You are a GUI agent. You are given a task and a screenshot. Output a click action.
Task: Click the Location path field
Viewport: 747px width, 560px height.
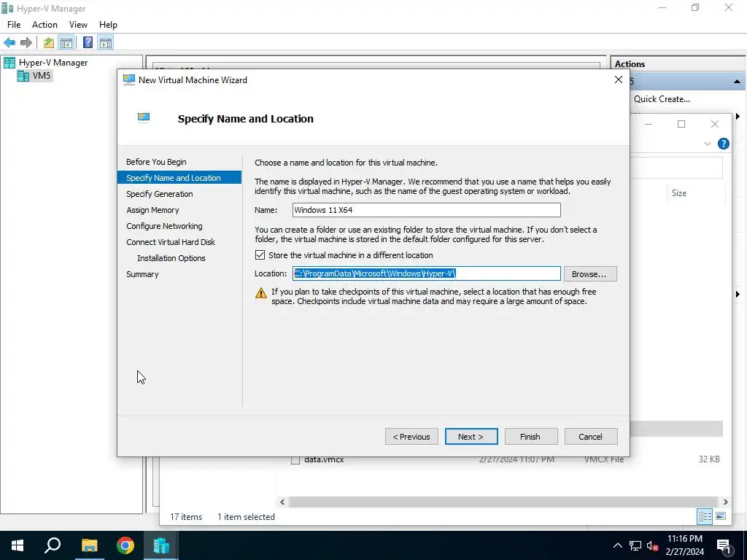point(426,273)
